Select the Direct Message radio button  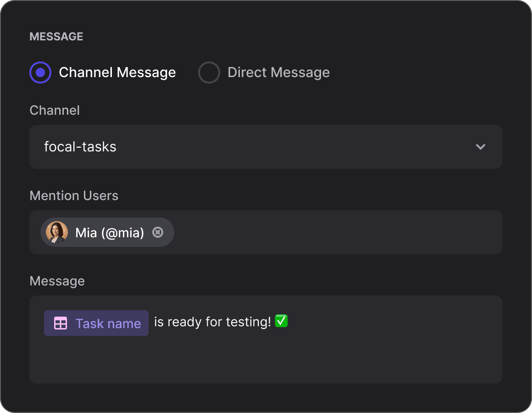(209, 73)
